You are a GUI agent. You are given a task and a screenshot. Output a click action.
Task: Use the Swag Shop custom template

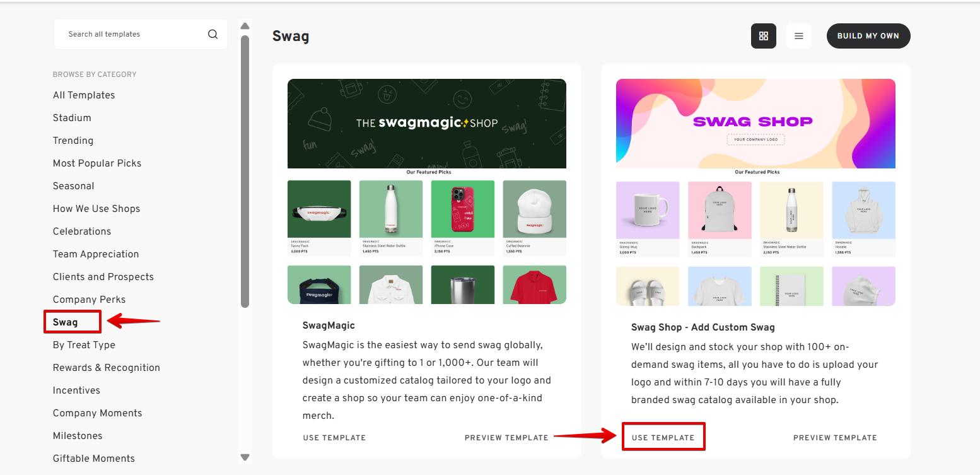point(663,437)
